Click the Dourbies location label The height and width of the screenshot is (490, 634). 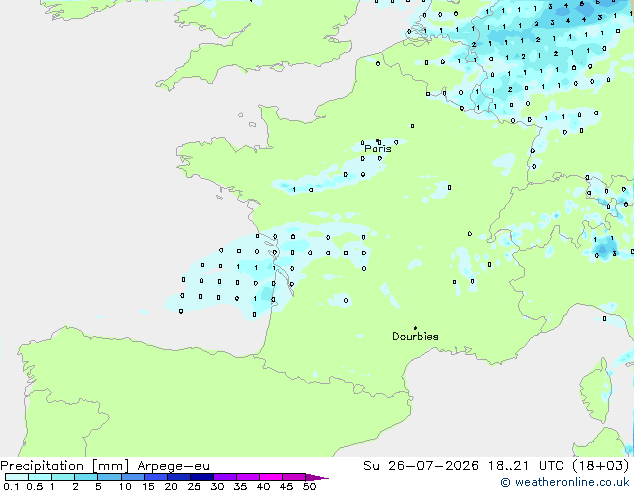415,336
